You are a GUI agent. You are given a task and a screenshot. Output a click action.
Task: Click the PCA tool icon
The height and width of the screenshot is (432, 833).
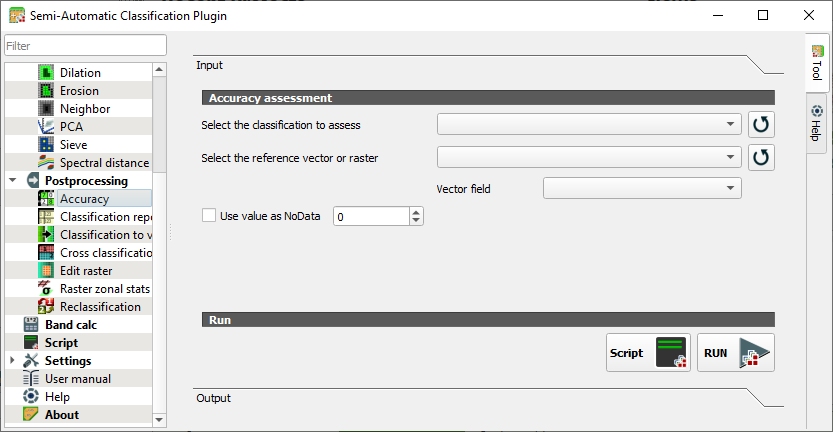coord(46,127)
